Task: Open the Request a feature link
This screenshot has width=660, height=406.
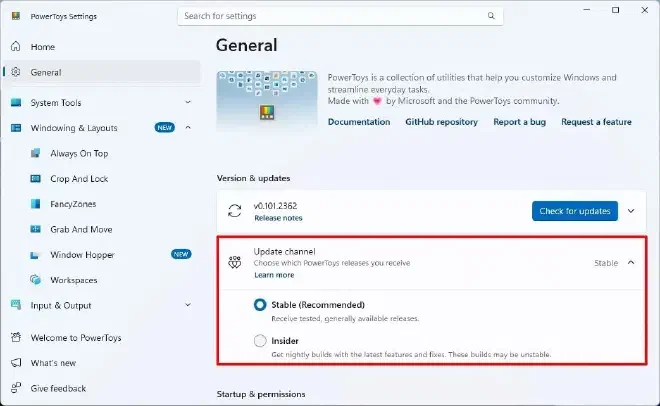Action: point(596,122)
